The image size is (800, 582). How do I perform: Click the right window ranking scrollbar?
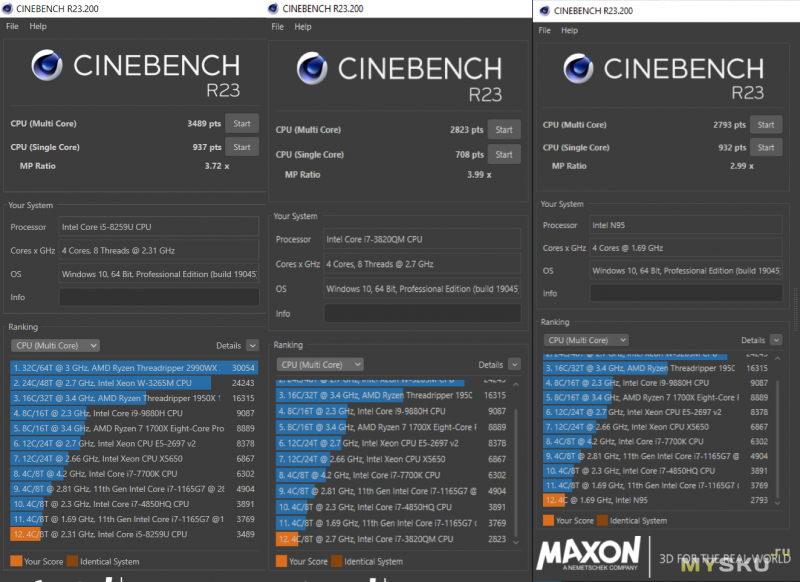pos(778,440)
